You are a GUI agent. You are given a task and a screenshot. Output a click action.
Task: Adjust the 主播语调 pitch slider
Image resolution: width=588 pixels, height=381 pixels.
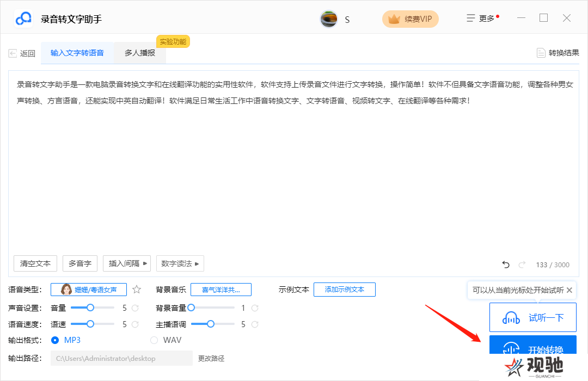(x=213, y=324)
